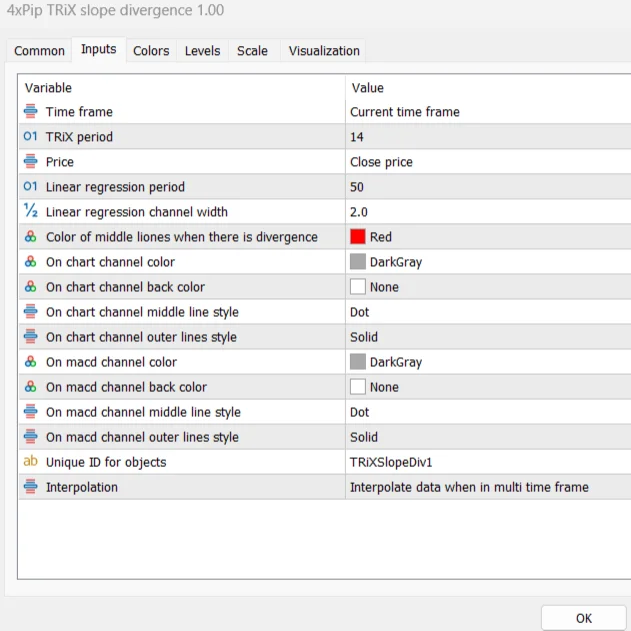Switch to the Colors tab
Viewport: 631px width, 631px height.
coord(151,51)
